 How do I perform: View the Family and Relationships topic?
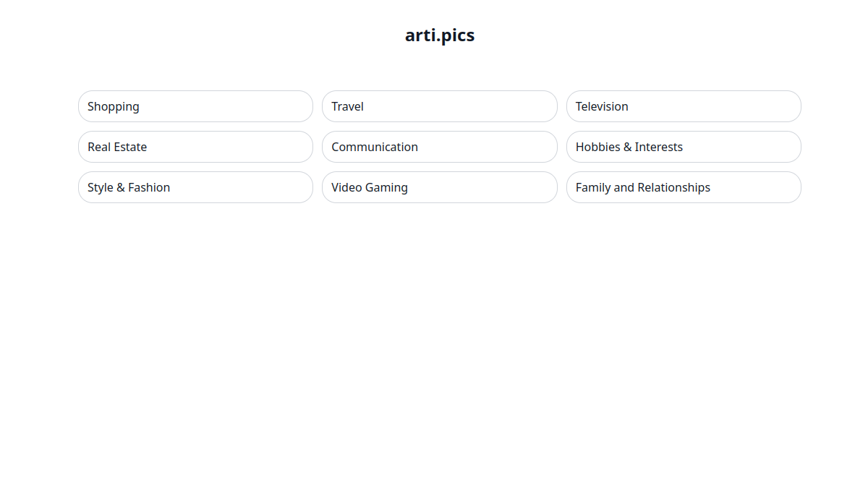pyautogui.click(x=684, y=187)
